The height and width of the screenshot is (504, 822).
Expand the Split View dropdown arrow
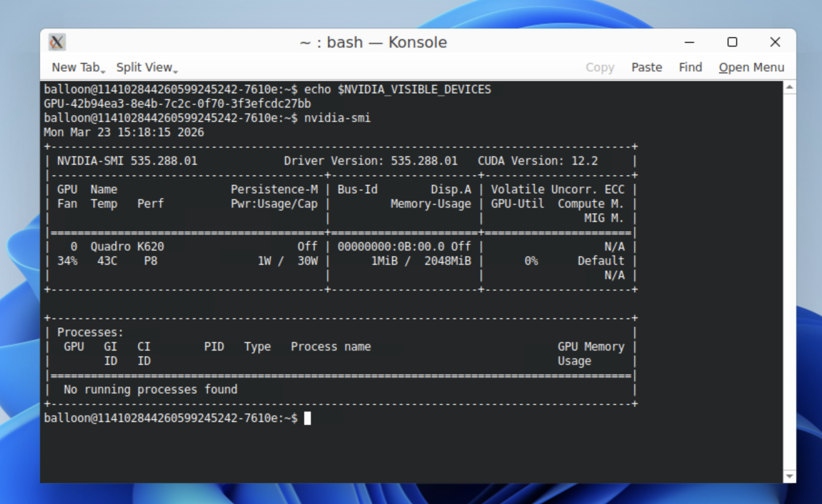coord(175,71)
